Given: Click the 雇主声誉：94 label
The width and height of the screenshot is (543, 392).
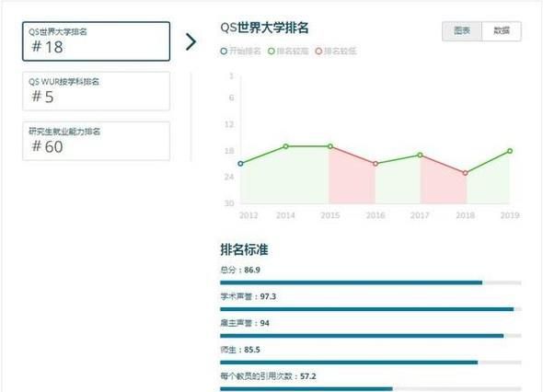Looking at the screenshot, I should pyautogui.click(x=245, y=323).
